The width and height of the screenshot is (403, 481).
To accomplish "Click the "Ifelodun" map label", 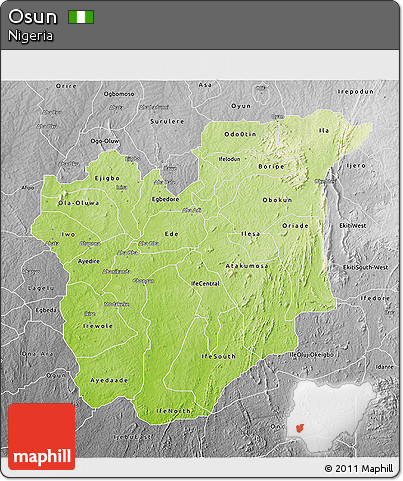I will [229, 159].
